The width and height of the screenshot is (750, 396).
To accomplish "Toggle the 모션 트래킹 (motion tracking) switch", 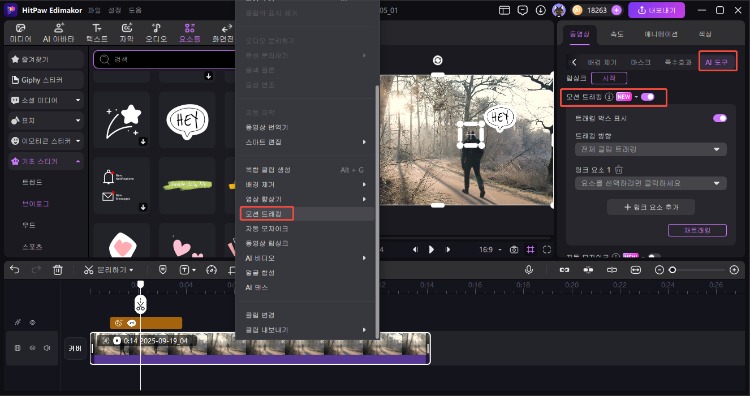I will 648,97.
